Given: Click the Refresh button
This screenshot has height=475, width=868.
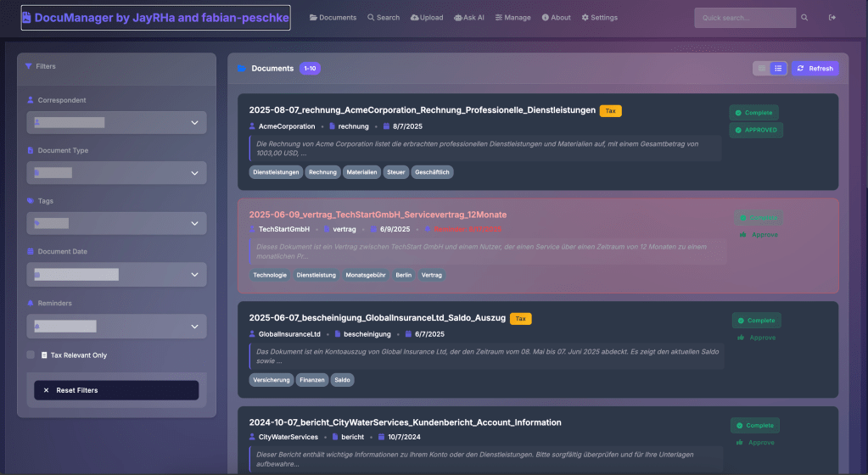Looking at the screenshot, I should [x=815, y=69].
